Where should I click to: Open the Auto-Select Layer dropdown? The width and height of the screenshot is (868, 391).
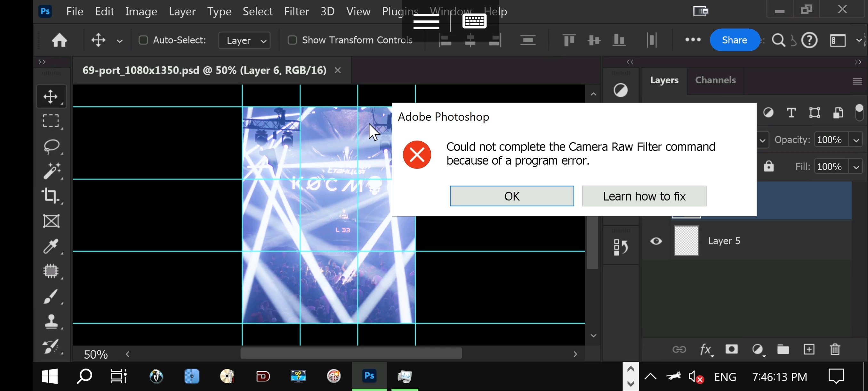pos(244,40)
